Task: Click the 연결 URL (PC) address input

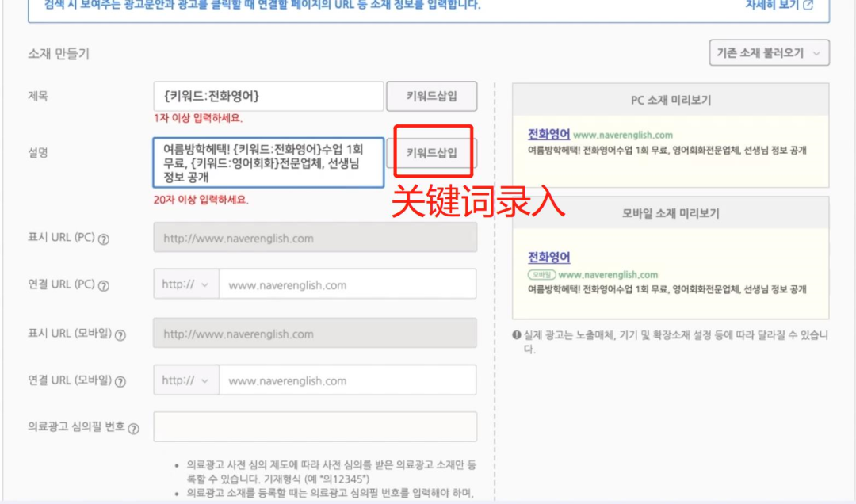Action: coord(347,284)
